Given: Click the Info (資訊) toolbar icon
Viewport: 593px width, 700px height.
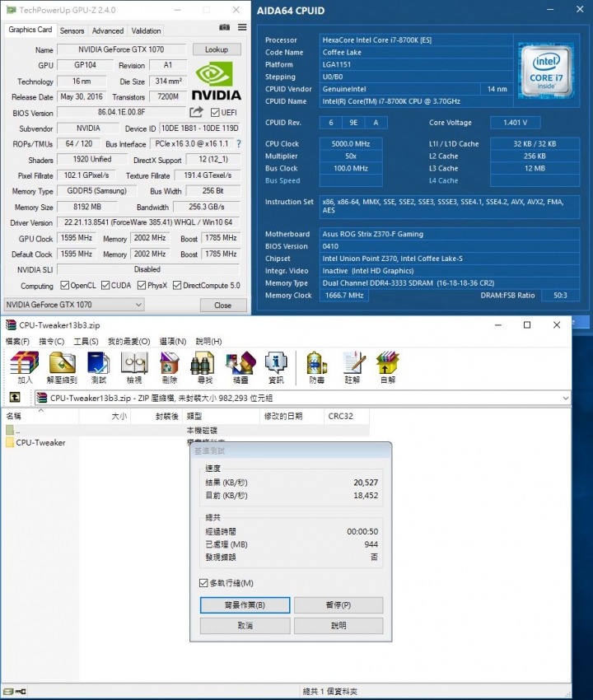Looking at the screenshot, I should 276,367.
